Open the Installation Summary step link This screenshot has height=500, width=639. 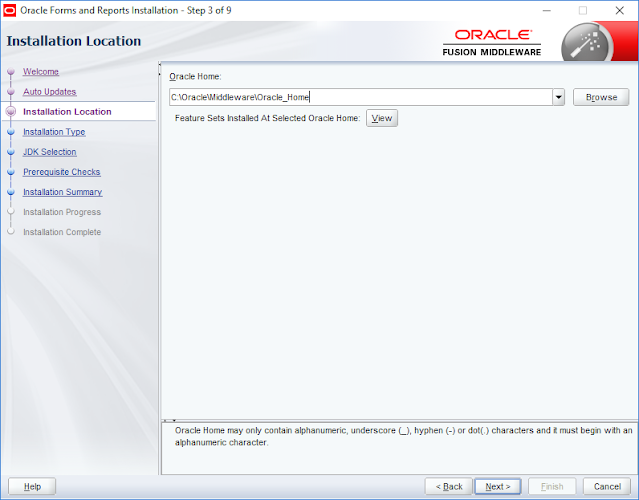[62, 192]
